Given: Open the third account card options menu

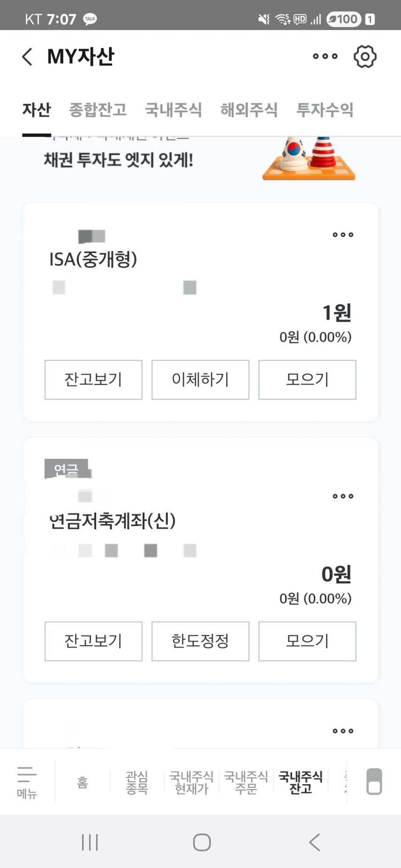Looking at the screenshot, I should pyautogui.click(x=343, y=731).
